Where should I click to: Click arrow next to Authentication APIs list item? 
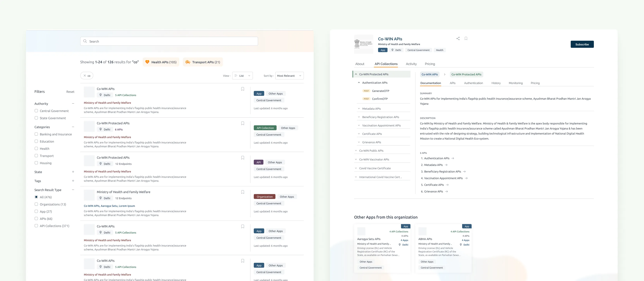click(x=453, y=158)
